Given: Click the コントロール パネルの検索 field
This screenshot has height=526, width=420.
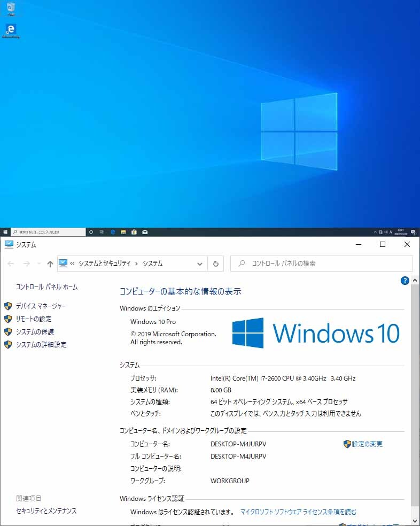Looking at the screenshot, I should (321, 264).
